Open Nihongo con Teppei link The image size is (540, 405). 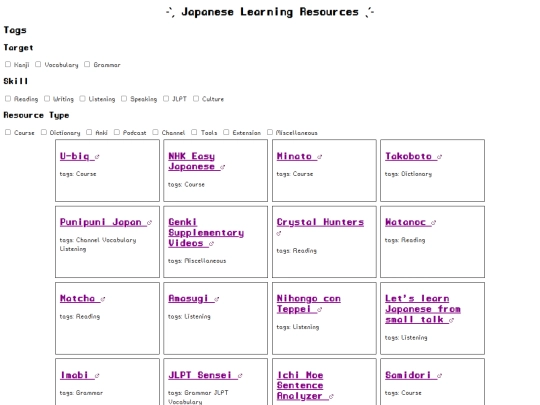[x=309, y=304]
